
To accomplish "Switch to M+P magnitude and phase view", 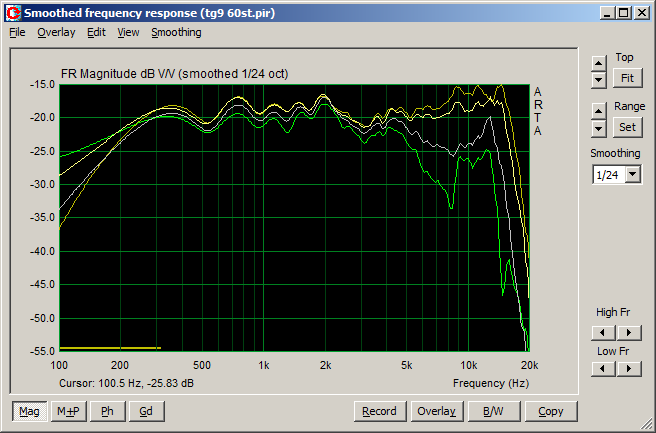I will click(x=69, y=412).
